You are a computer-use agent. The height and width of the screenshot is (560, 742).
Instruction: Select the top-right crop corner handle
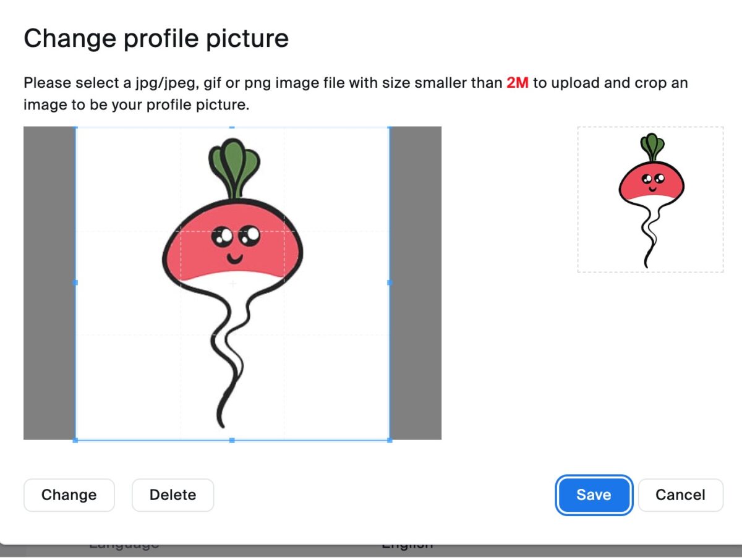[390, 127]
